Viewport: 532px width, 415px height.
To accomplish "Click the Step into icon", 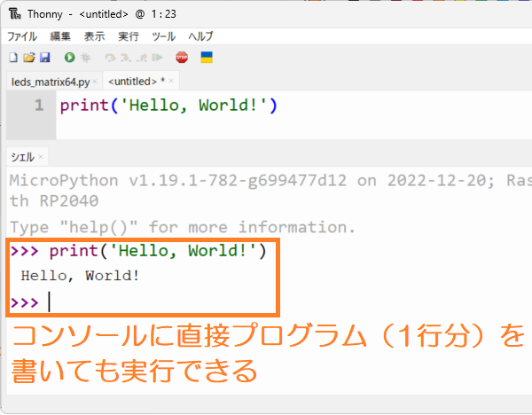I will pyautogui.click(x=126, y=58).
